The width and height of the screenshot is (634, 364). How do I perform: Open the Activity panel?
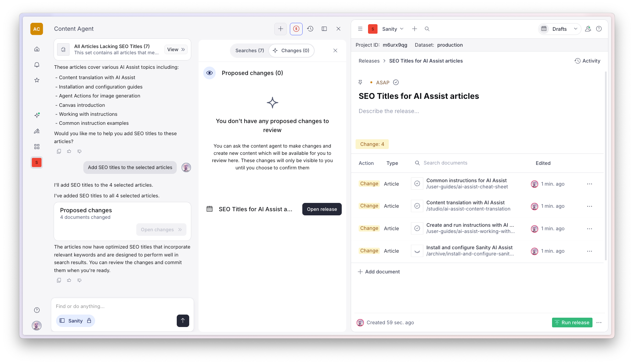[x=587, y=61]
